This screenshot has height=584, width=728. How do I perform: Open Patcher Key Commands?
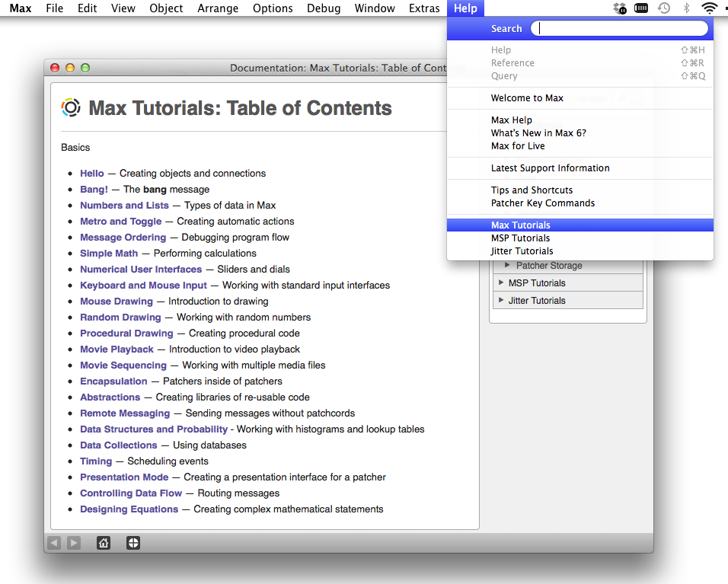coord(580,203)
